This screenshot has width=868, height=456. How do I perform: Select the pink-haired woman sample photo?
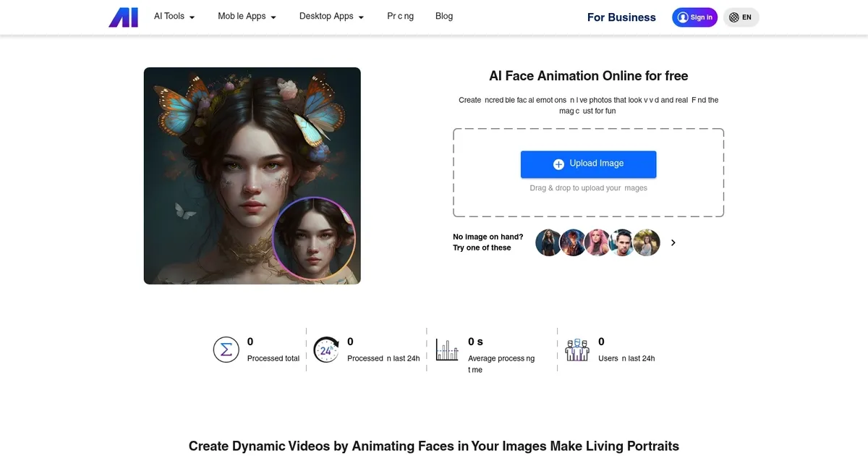point(597,243)
